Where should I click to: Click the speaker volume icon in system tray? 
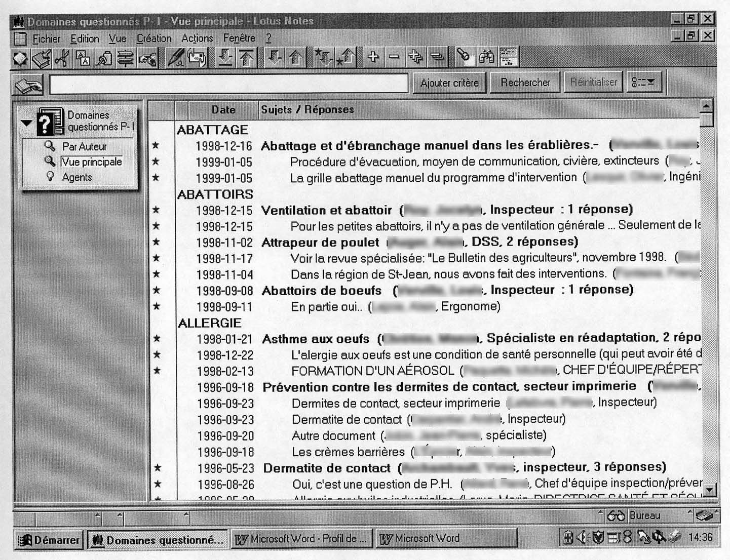[x=582, y=538]
